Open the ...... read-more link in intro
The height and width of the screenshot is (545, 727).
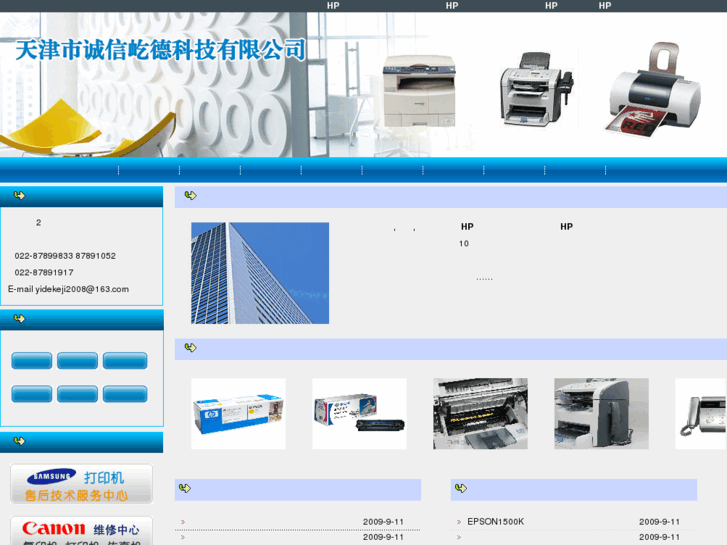click(x=485, y=279)
